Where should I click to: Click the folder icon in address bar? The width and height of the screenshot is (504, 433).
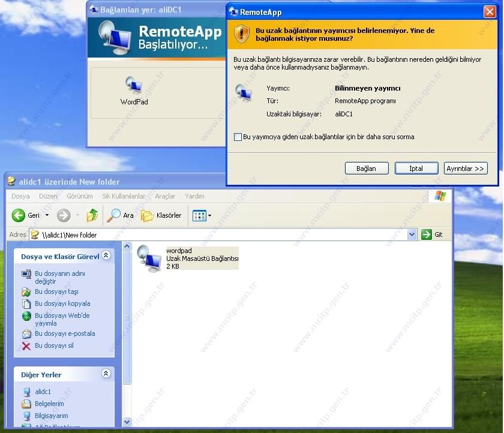click(x=35, y=235)
